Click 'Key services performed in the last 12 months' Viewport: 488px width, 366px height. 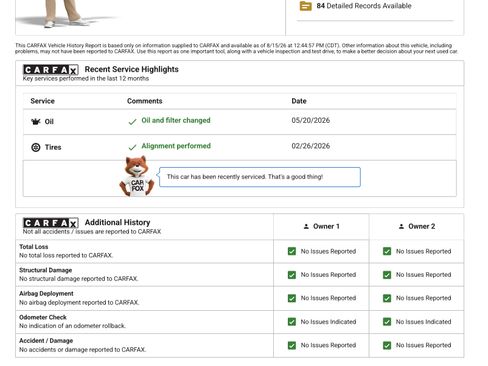coord(86,79)
